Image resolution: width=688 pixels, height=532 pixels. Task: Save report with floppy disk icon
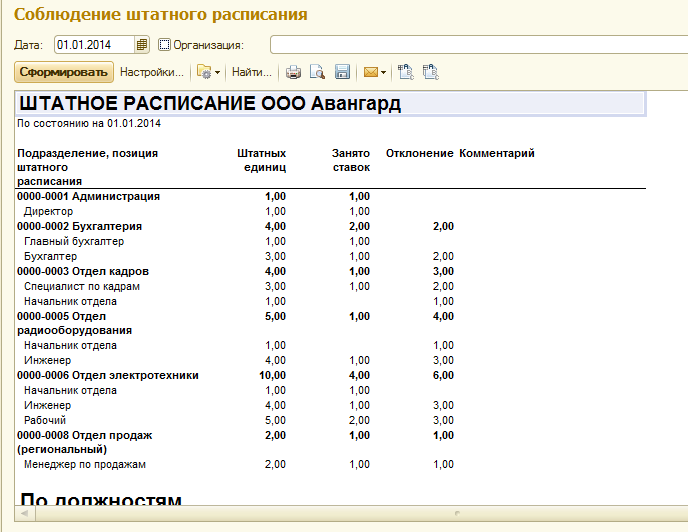click(342, 72)
